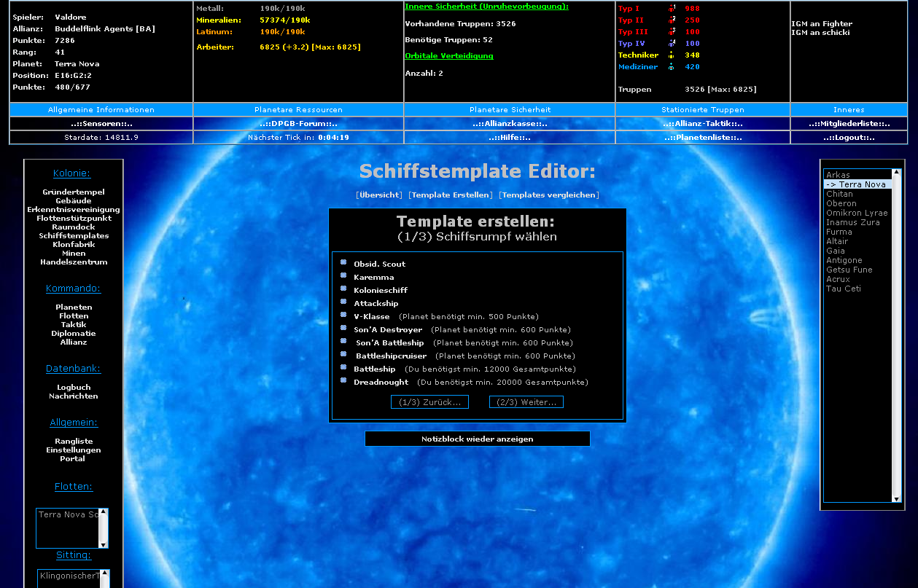Pick the Son'A Destroyer radio button
Screen dimensions: 918x588
[343, 329]
